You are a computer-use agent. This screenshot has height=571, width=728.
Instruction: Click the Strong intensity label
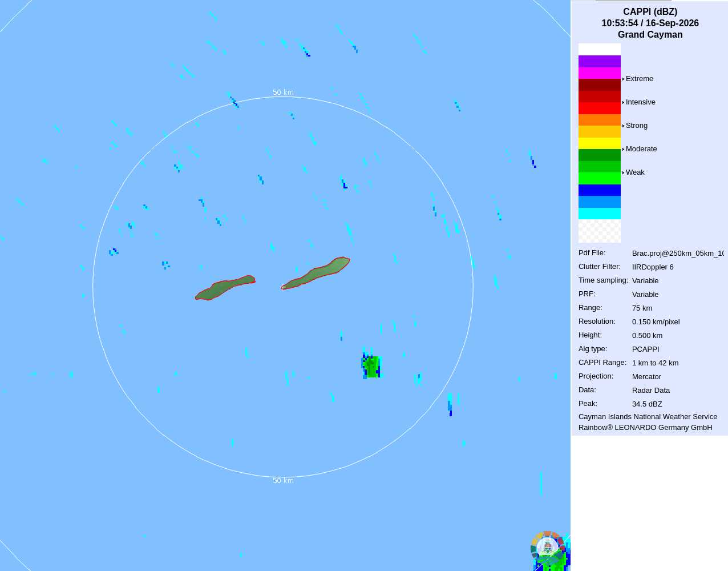636,126
